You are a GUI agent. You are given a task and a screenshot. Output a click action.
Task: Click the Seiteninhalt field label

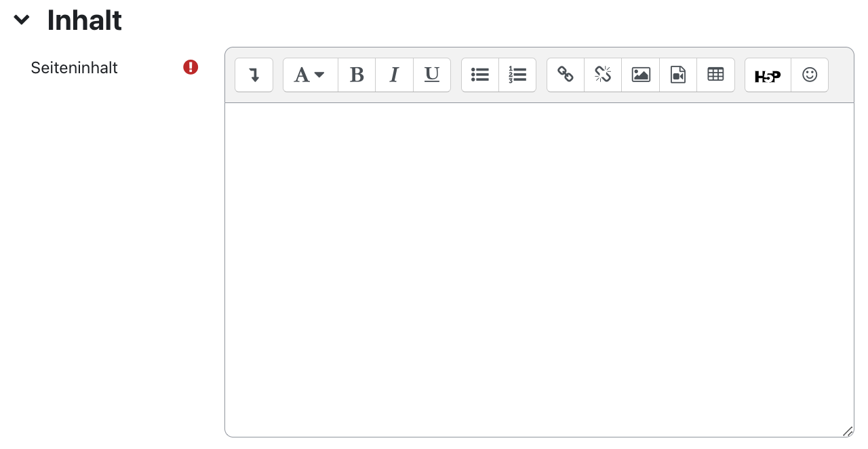tap(74, 68)
